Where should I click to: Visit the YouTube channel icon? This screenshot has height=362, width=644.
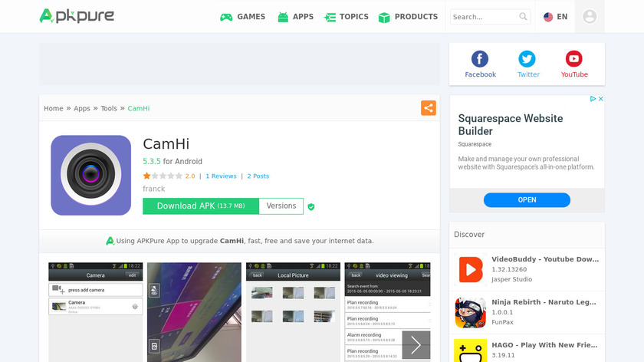573,59
